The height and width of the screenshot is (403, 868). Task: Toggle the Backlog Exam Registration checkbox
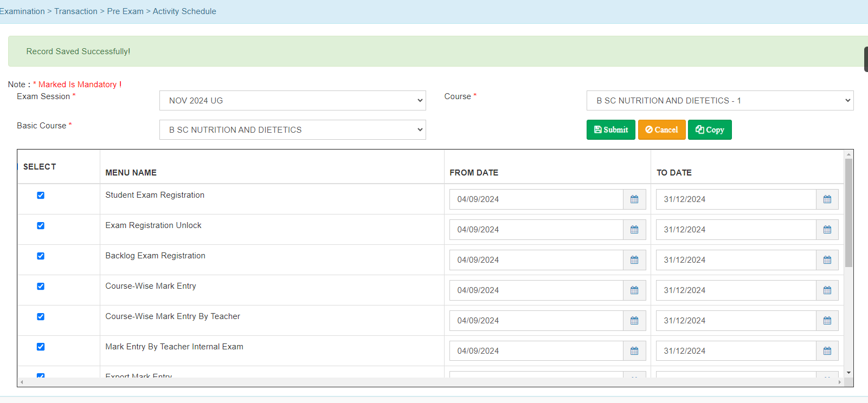point(41,256)
